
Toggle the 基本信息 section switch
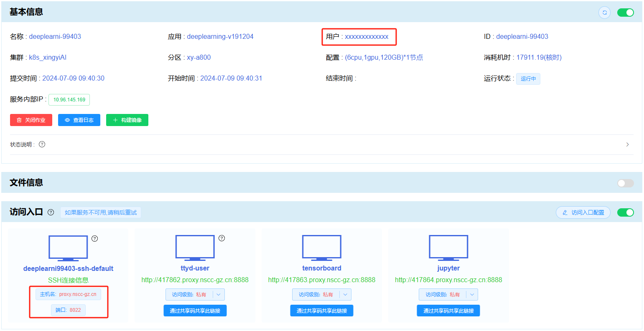point(625,13)
